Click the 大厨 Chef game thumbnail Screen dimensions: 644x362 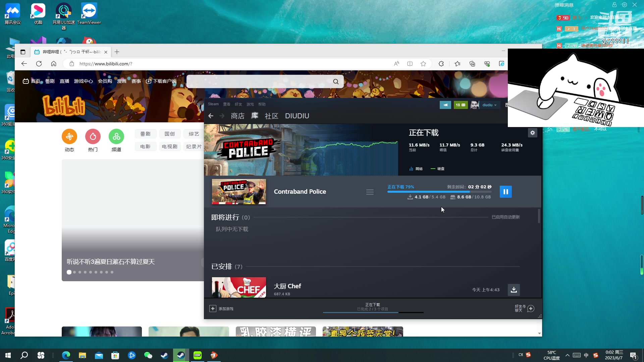[239, 287]
